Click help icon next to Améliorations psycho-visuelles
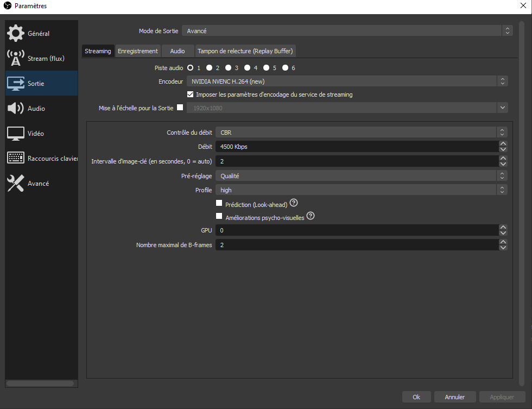Screen dimensions: 532x409 pyautogui.click(x=311, y=216)
